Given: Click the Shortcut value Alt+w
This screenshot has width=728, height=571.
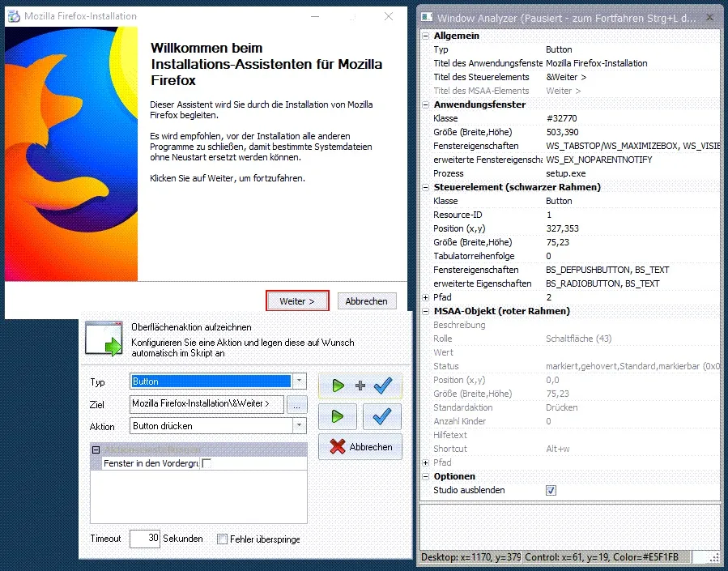Looking at the screenshot, I should click(x=558, y=449).
